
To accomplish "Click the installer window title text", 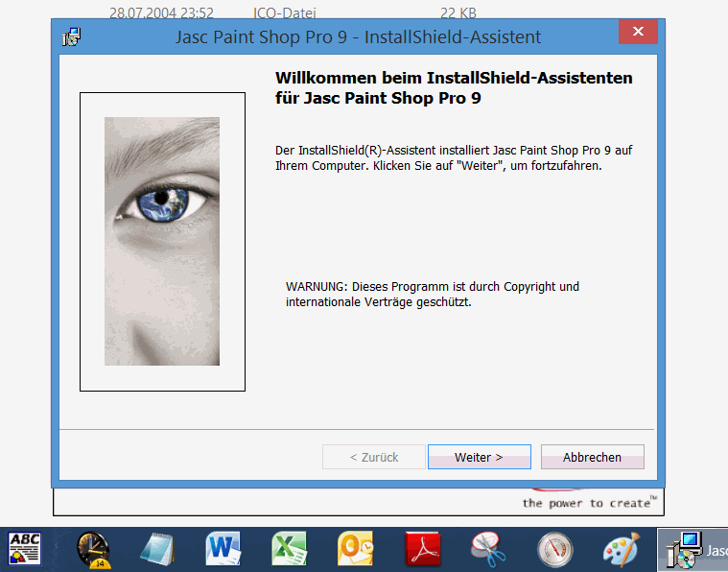I will coord(359,37).
